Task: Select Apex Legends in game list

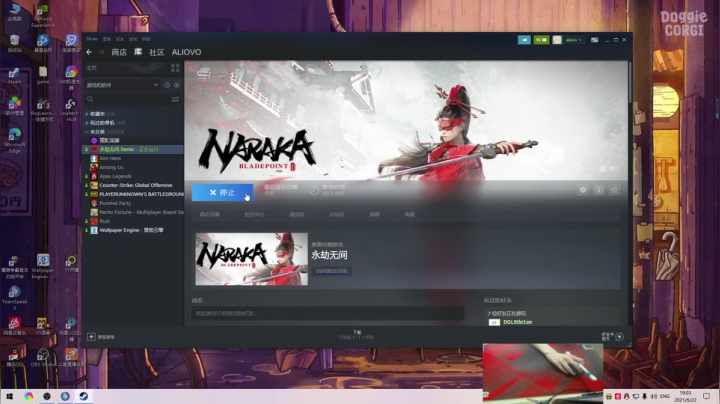Action: (x=133, y=176)
